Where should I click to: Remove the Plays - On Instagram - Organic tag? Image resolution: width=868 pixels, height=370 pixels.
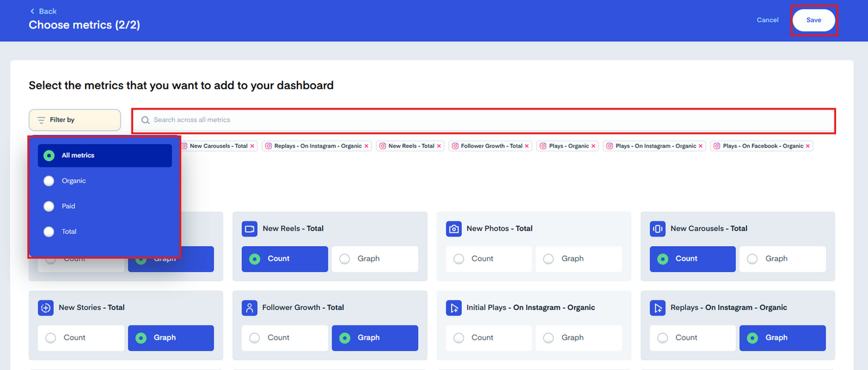point(701,146)
